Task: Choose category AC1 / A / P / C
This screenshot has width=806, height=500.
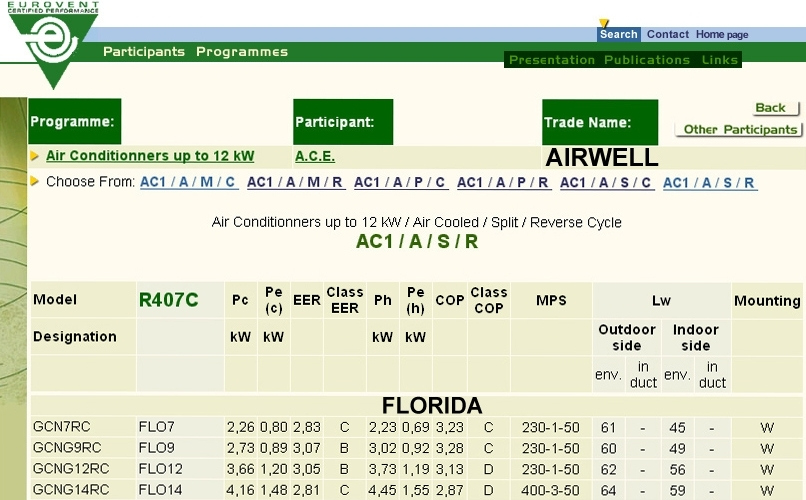Action: pyautogui.click(x=400, y=182)
